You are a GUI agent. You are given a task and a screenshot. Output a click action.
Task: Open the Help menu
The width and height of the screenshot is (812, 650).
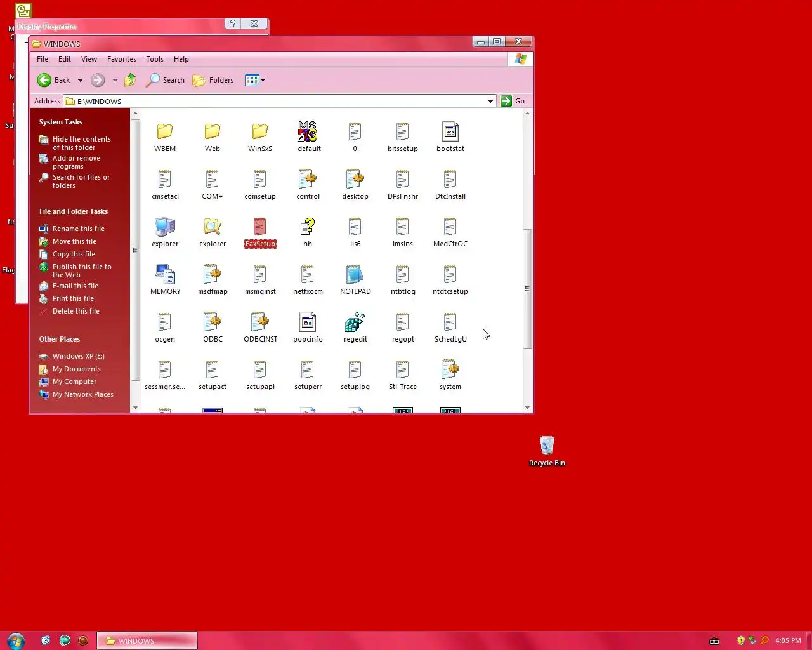pos(181,59)
